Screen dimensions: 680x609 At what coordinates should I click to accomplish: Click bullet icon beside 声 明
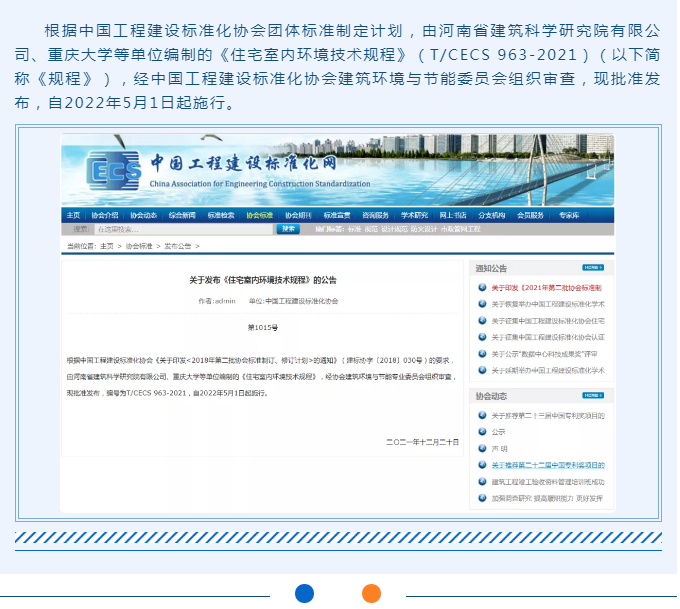click(482, 448)
